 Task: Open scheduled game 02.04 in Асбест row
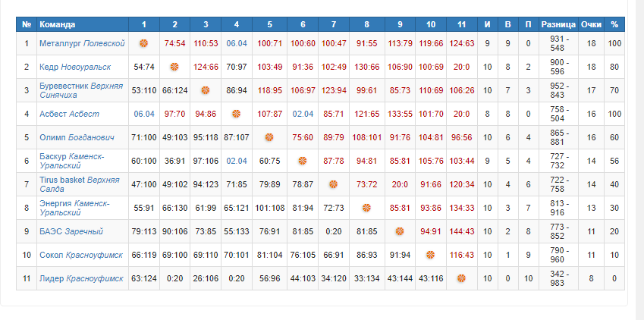[x=303, y=114]
